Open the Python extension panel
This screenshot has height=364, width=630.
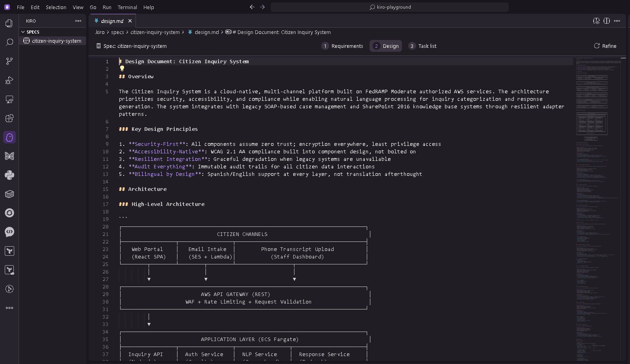pos(9,175)
